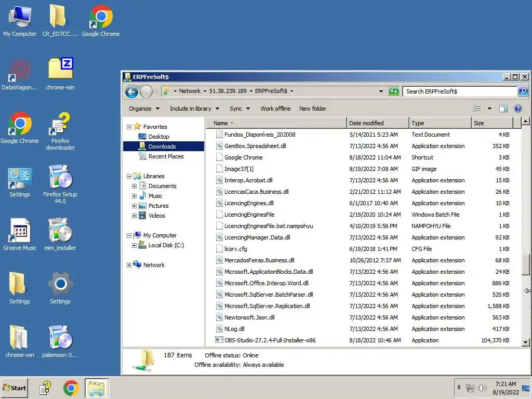Click the File Explorer taskbar icon
This screenshot has width=532, height=399.
[97, 388]
